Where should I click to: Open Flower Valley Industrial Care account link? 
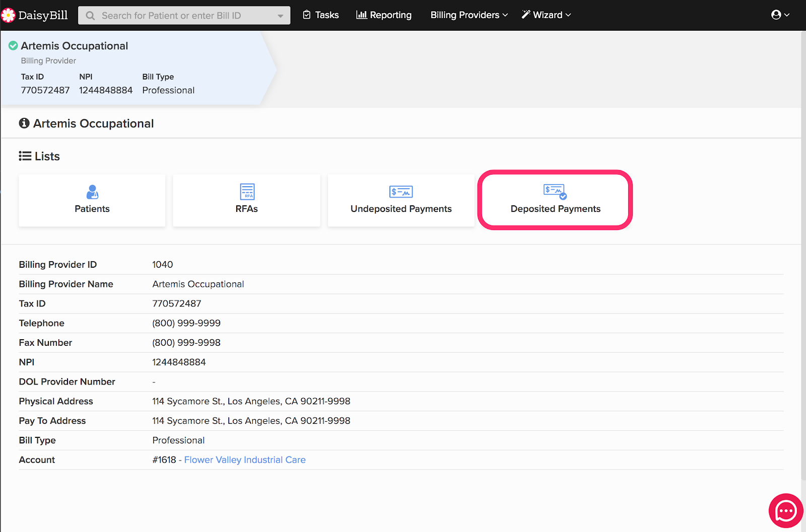[245, 460]
